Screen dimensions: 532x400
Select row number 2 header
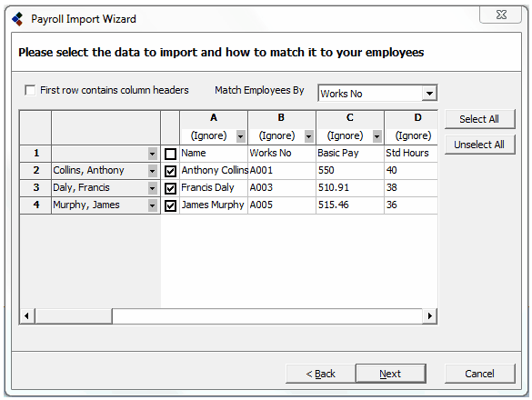click(36, 171)
